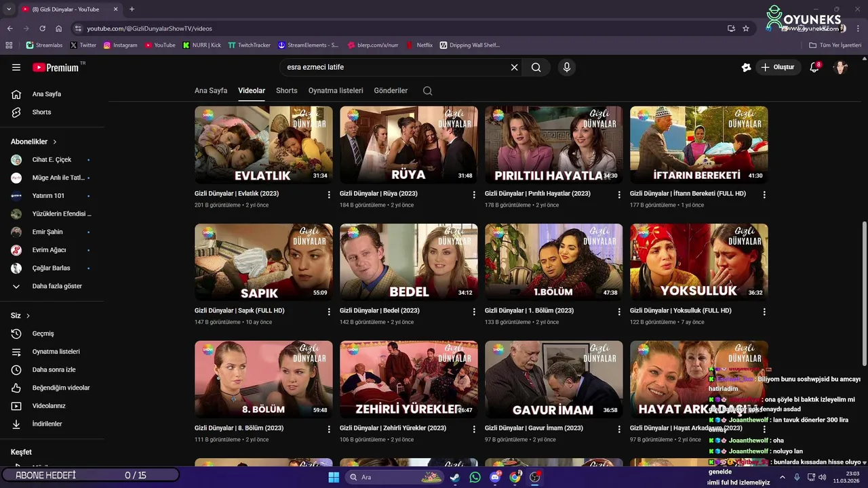Open the YouTube guide hamburger menu

(16, 67)
